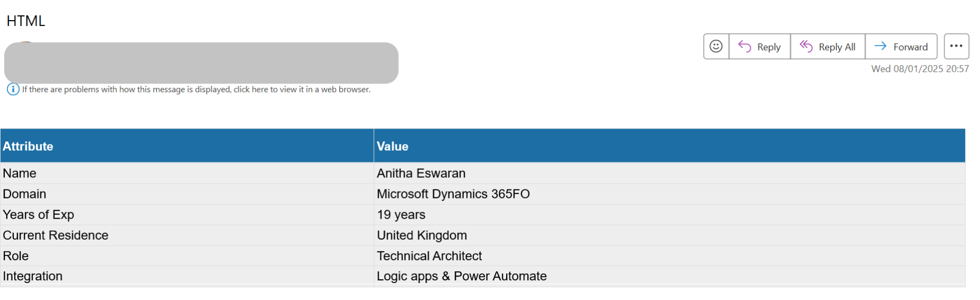The image size is (980, 300).
Task: Click the Value column header
Action: pos(393,147)
